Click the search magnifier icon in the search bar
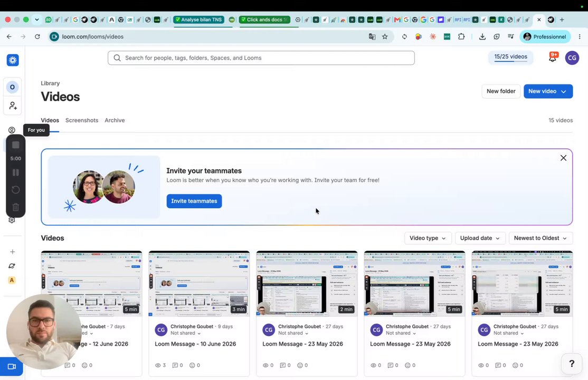Image resolution: width=588 pixels, height=380 pixels. tap(117, 58)
